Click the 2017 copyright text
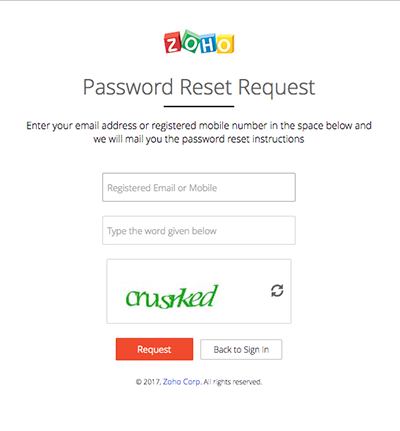The image size is (400, 431). (x=148, y=382)
